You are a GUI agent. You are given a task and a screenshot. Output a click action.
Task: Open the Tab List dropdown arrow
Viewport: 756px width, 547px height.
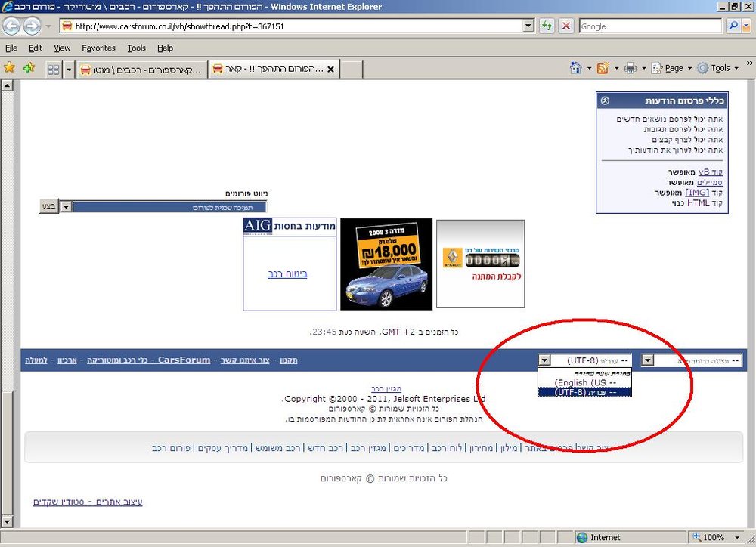[69, 70]
